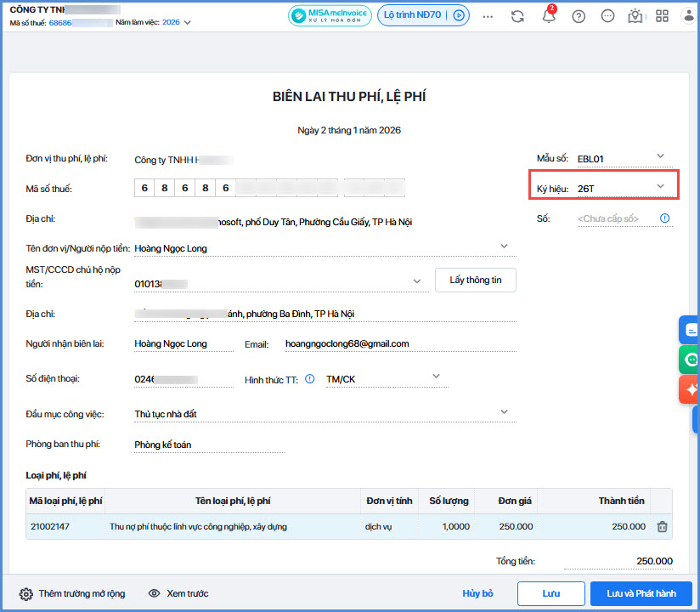This screenshot has height=612, width=700.
Task: Click fee code 21002147 cell
Action: pos(65,526)
